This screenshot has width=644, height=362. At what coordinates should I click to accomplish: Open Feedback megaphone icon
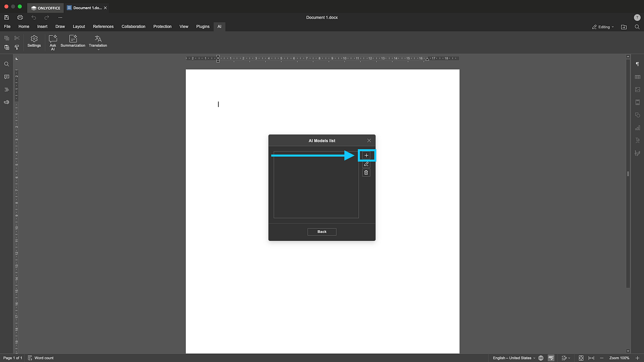(x=6, y=102)
